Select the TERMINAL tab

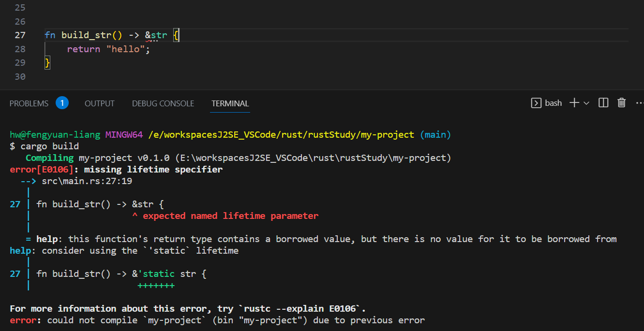coord(230,103)
